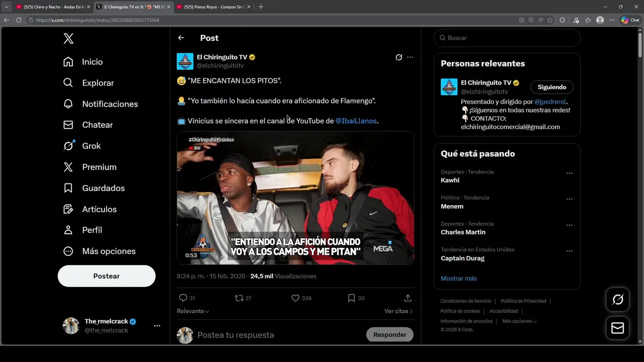The image size is (644, 362).
Task: Click El Chiringuito TV post avatar
Action: (x=185, y=61)
